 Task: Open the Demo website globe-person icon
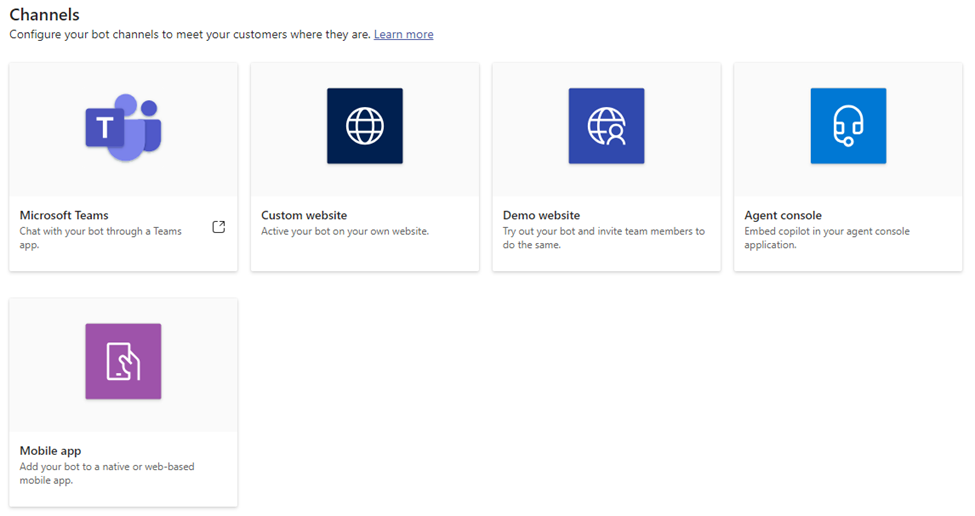[x=606, y=126]
